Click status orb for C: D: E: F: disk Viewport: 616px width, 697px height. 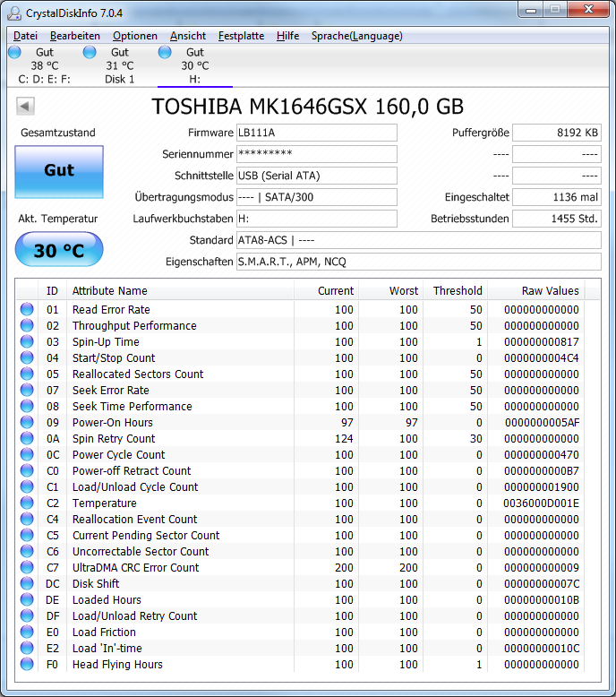pyautogui.click(x=14, y=52)
